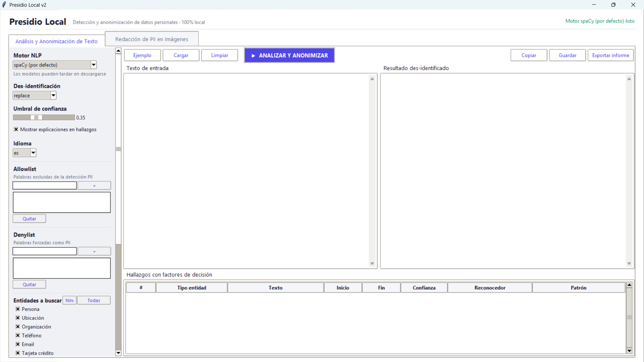The image size is (644, 362).
Task: Click the Allowlist word input field
Action: [45, 186]
